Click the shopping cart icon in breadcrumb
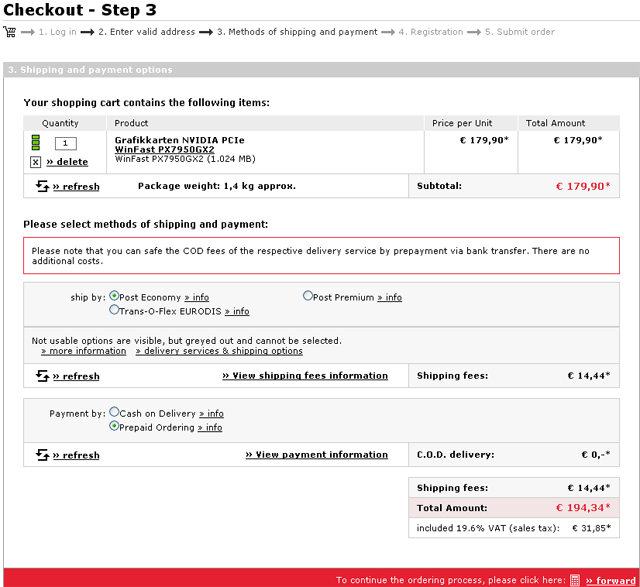The height and width of the screenshot is (587, 640). coord(10,32)
